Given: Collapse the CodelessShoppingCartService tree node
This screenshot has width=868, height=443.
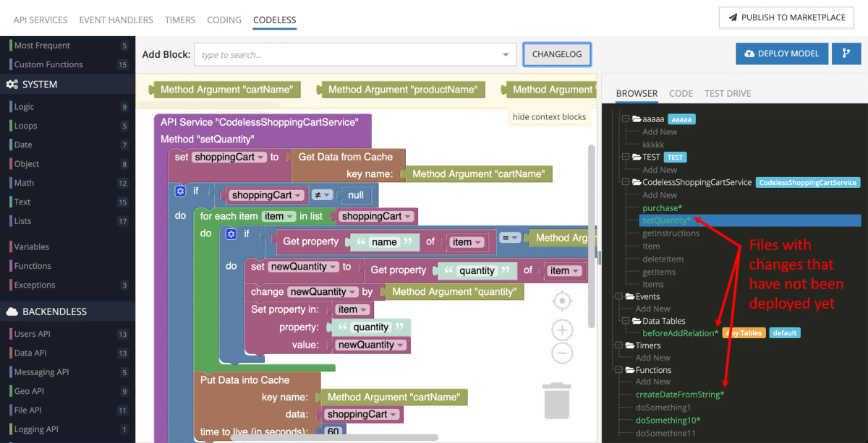Looking at the screenshot, I should coord(626,182).
